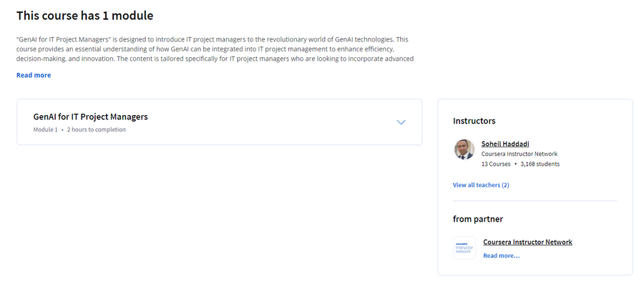Click the instructor's Coursera Instructor Network affiliation text

pos(519,154)
